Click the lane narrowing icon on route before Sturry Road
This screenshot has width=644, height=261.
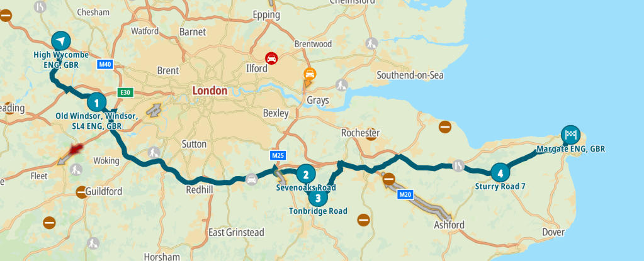point(458,165)
